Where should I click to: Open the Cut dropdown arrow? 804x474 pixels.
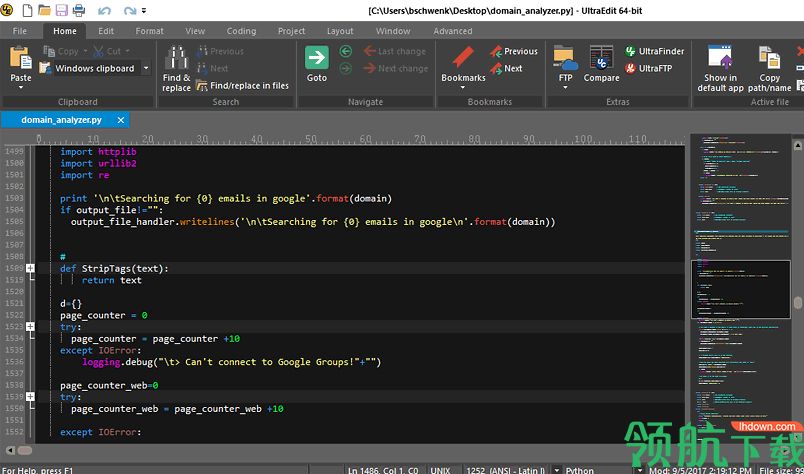(127, 51)
